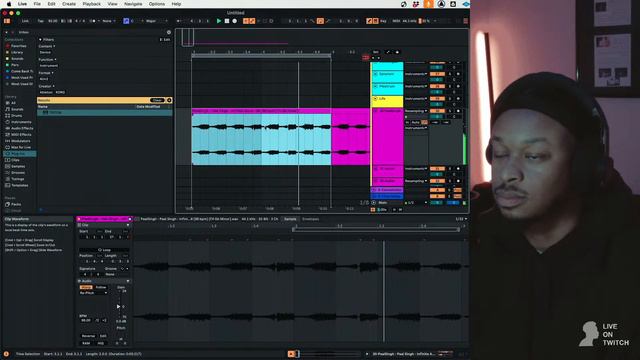Viewport: 640px width, 360px height.
Task: Expand the Creator filter group
Action: click(x=47, y=87)
